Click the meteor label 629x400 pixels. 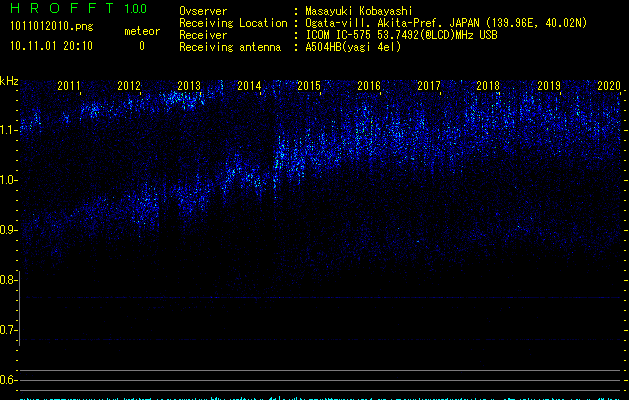(142, 31)
